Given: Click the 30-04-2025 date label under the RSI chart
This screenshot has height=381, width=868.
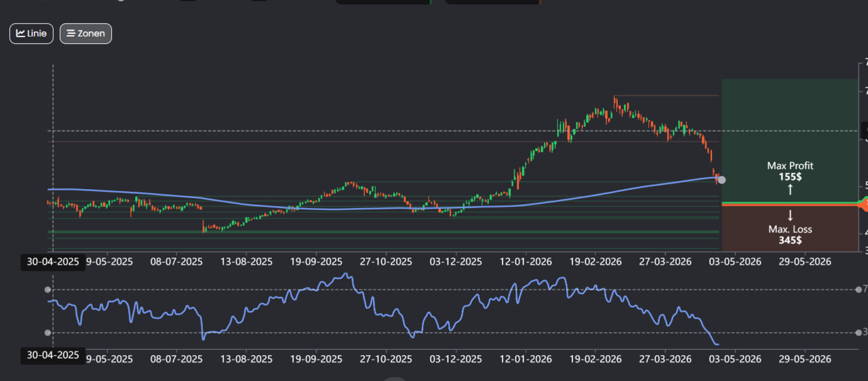Looking at the screenshot, I should click(53, 355).
